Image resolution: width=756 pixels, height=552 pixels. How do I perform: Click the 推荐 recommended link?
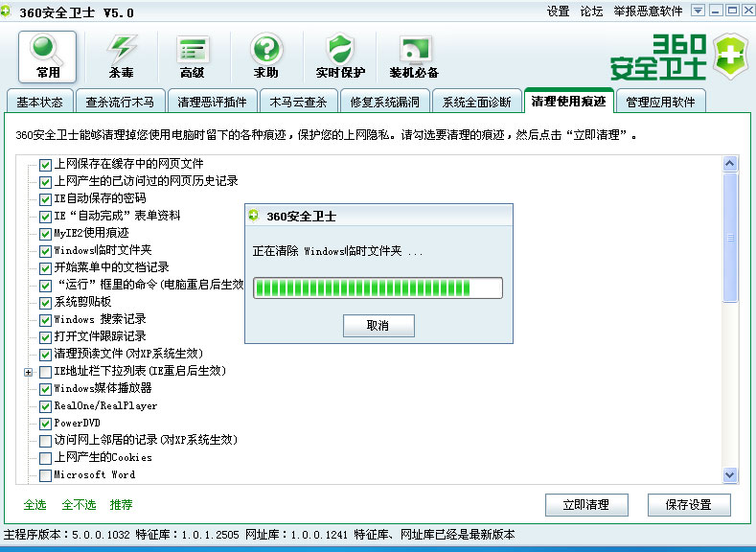tap(121, 505)
